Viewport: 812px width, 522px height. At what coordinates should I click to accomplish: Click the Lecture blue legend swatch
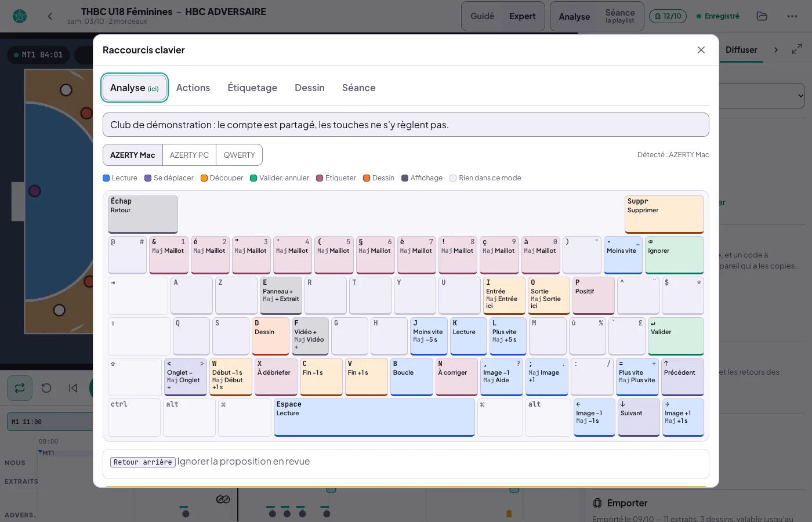pyautogui.click(x=106, y=178)
